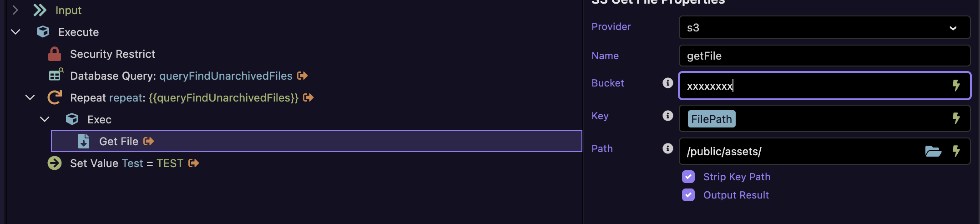The height and width of the screenshot is (224, 980).
Task: Click the Path field info icon
Action: point(667,148)
